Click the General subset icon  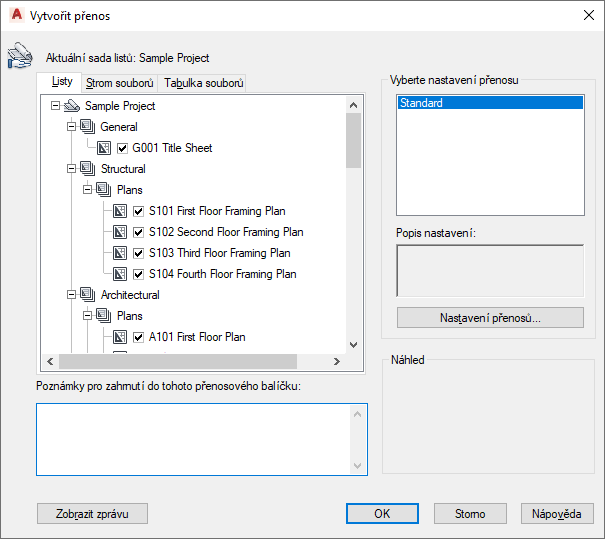(88, 127)
